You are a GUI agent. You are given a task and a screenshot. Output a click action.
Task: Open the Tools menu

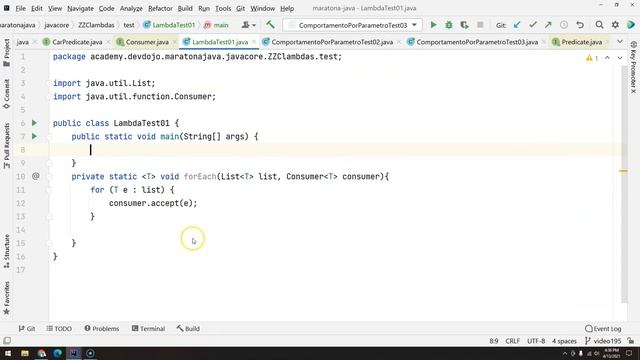coord(223,8)
